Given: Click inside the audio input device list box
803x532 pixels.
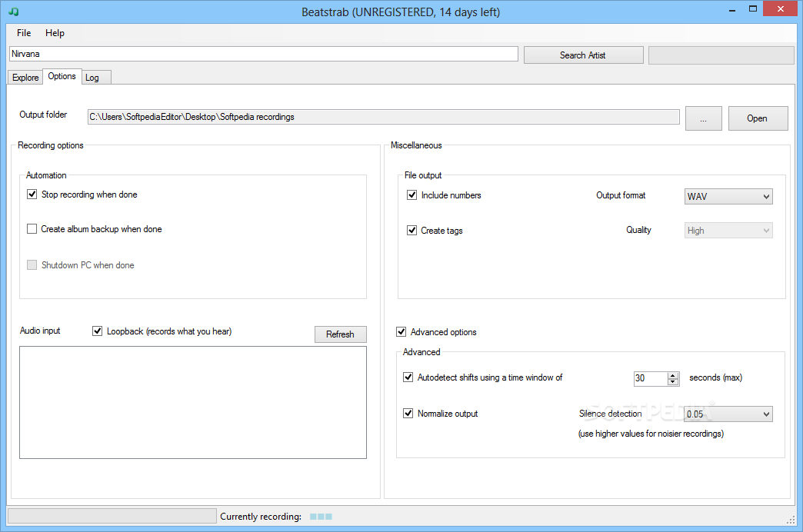Looking at the screenshot, I should click(x=193, y=402).
